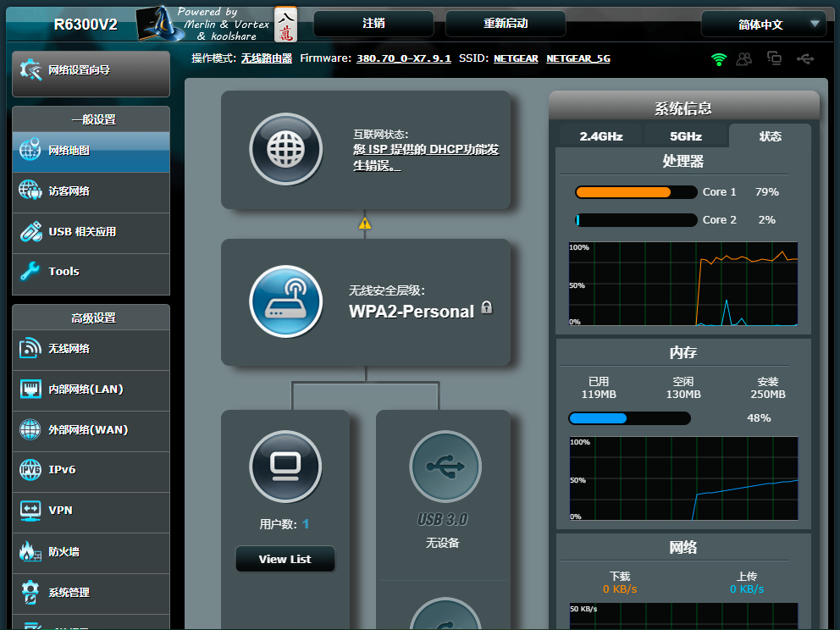Click the 系统管理 gear icon
This screenshot has width=840, height=630.
coord(30,592)
